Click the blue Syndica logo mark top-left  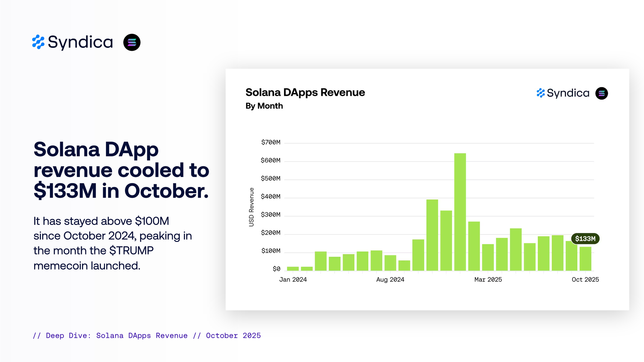[38, 42]
